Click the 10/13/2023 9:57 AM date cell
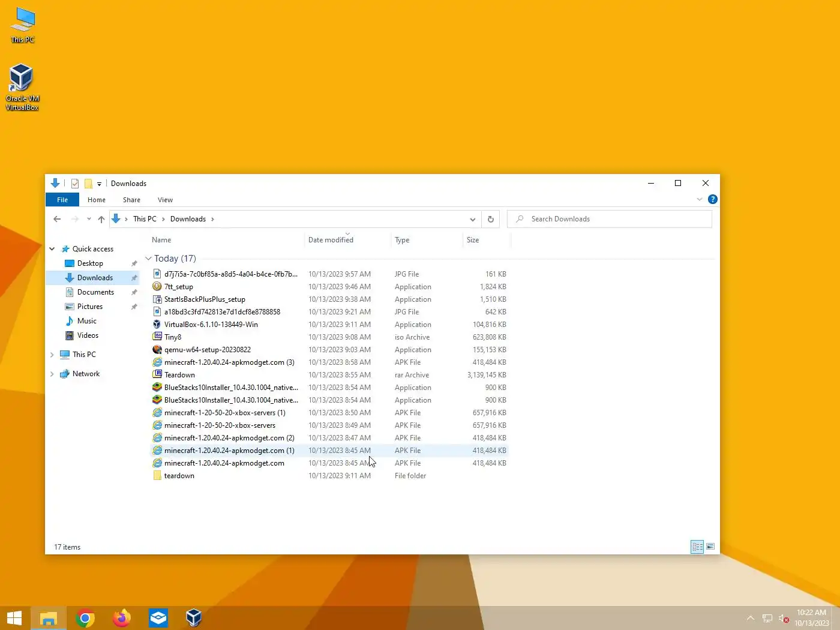The image size is (840, 630). coord(340,274)
